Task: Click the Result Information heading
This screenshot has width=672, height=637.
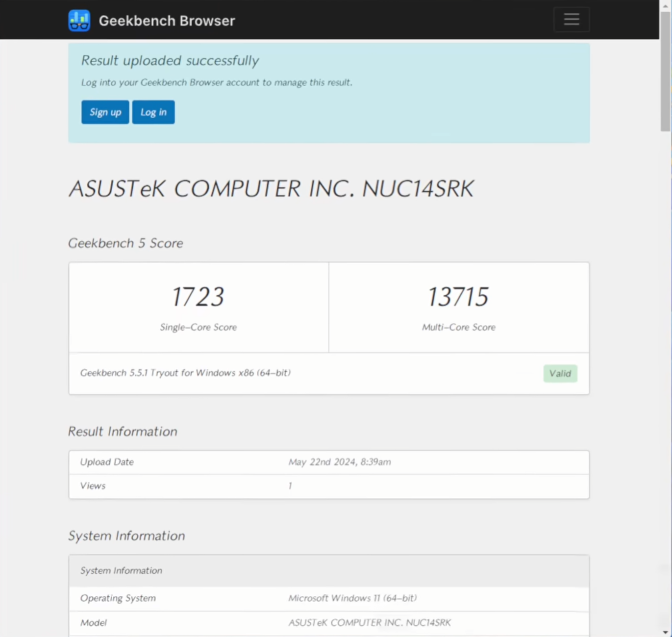Action: [123, 432]
